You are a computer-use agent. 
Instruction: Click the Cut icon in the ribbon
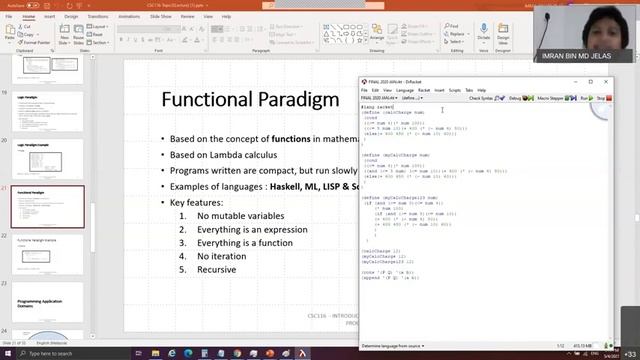[24, 27]
